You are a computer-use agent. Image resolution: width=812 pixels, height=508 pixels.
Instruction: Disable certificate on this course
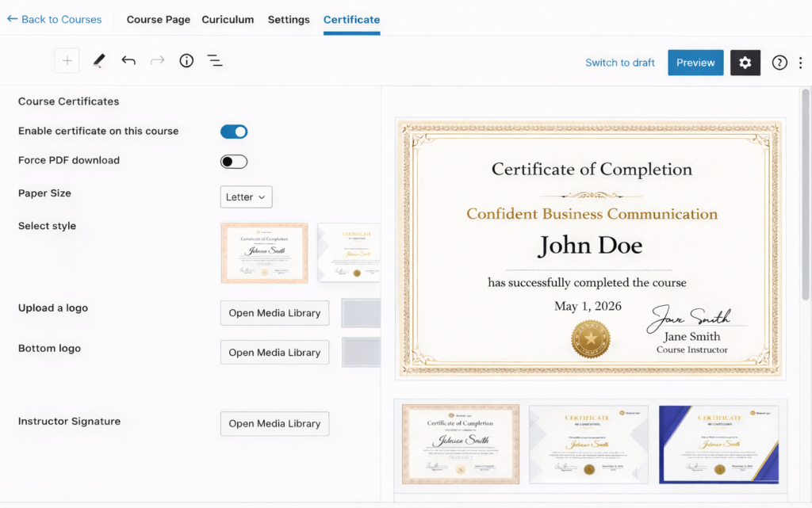point(233,131)
